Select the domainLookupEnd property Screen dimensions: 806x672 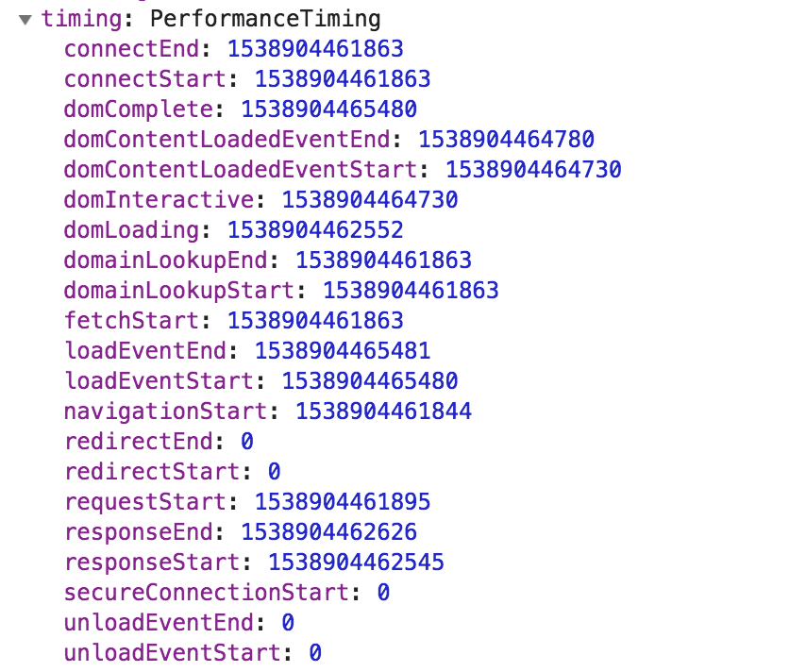(x=172, y=260)
